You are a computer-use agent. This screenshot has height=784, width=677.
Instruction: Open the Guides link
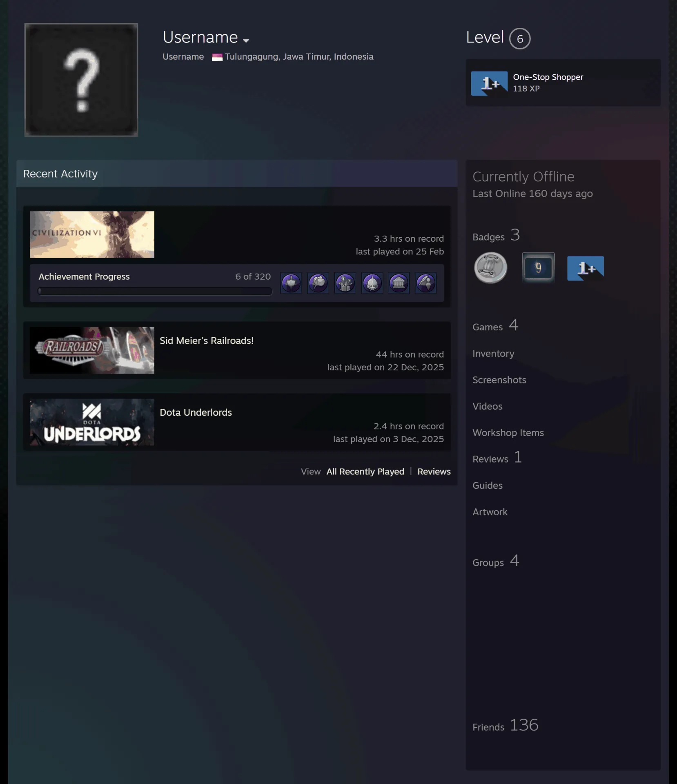point(488,486)
